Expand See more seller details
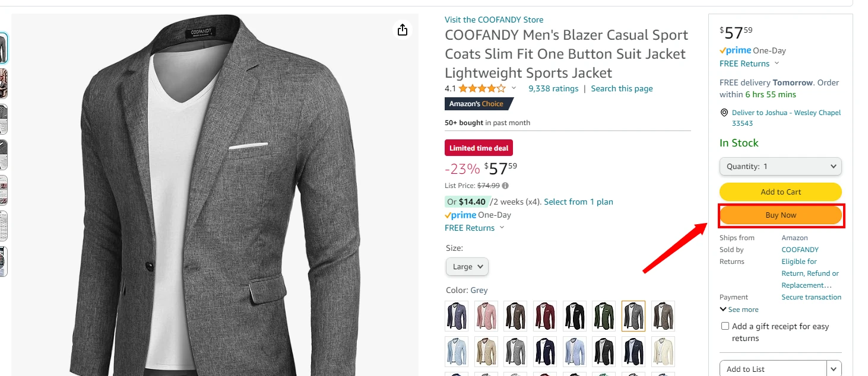This screenshot has width=868, height=376. (x=739, y=310)
